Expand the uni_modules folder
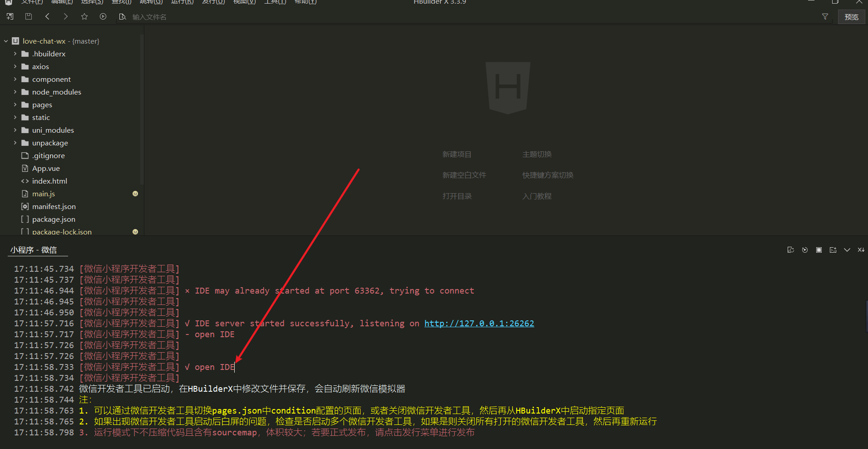868x449 pixels. [x=15, y=130]
